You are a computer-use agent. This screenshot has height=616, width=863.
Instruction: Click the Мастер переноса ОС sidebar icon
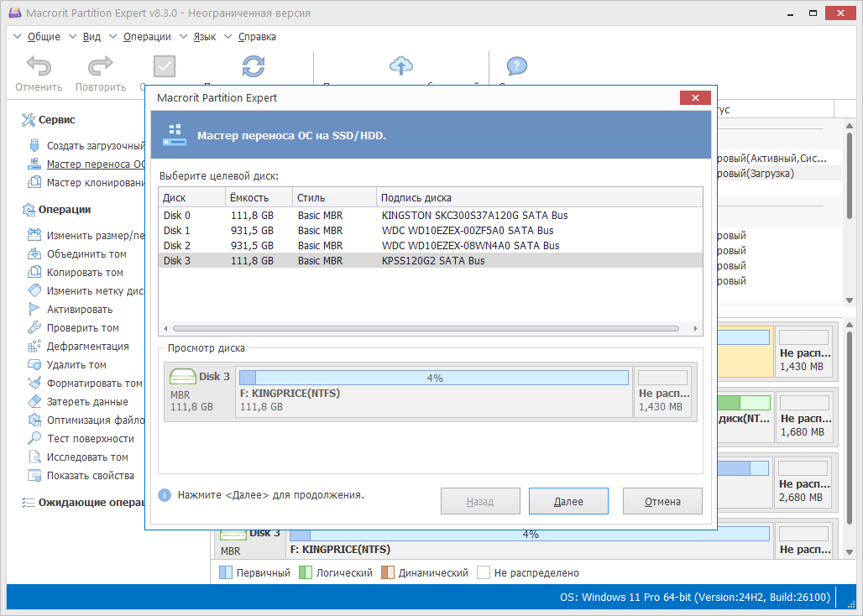click(34, 164)
